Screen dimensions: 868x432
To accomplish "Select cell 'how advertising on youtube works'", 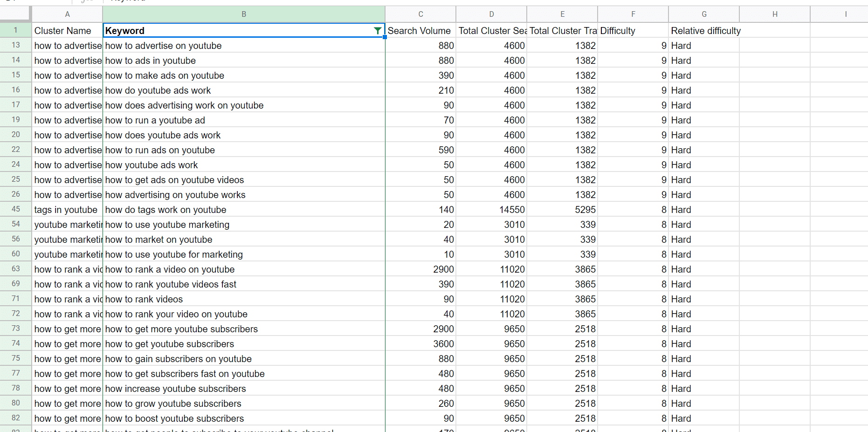I will click(x=244, y=195).
